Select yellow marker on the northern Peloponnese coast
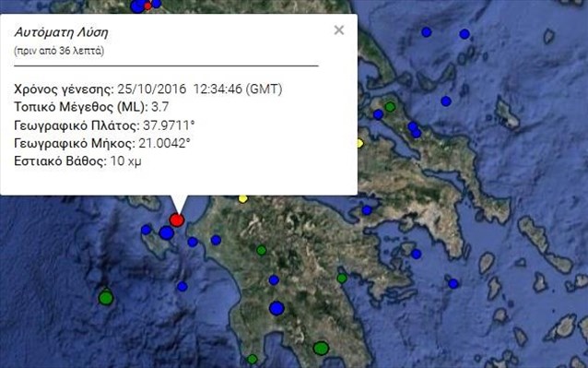The image size is (588, 368). (x=242, y=199)
